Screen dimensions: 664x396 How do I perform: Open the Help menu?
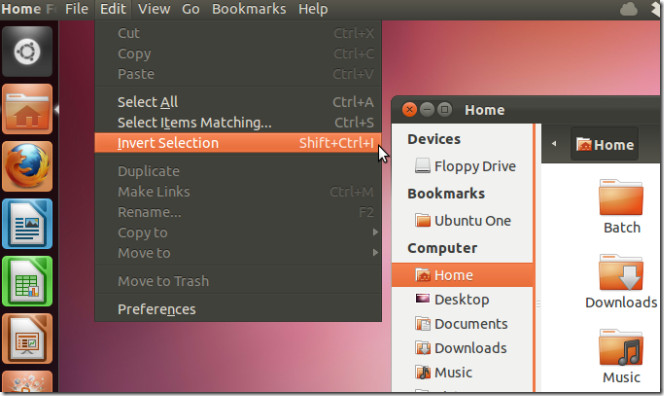(x=313, y=9)
